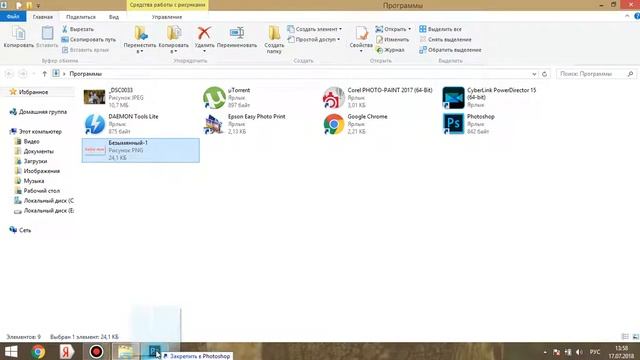
Task: Click Выделить все
Action: 440,29
